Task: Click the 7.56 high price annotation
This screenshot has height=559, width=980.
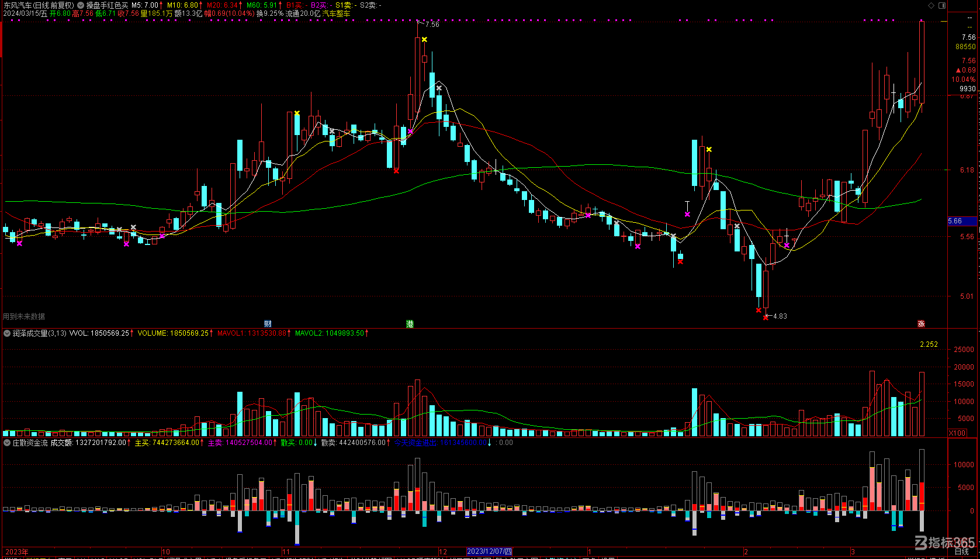Action: 432,25
